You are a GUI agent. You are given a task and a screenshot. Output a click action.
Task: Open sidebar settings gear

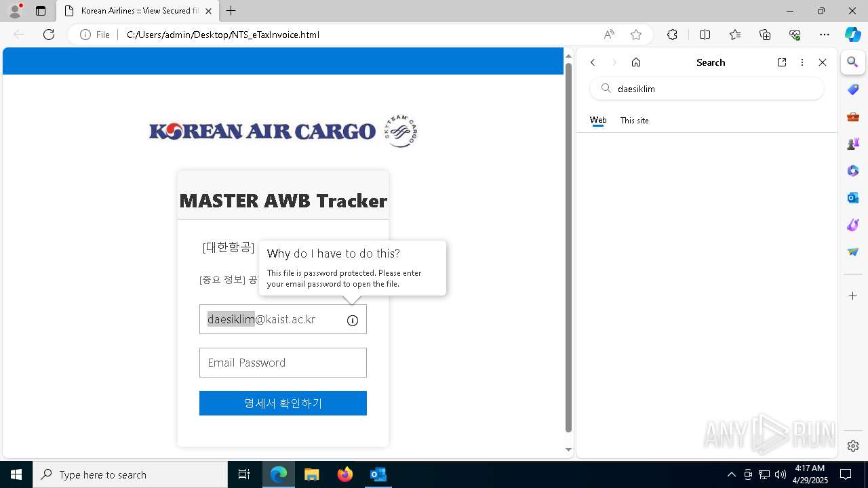click(853, 446)
